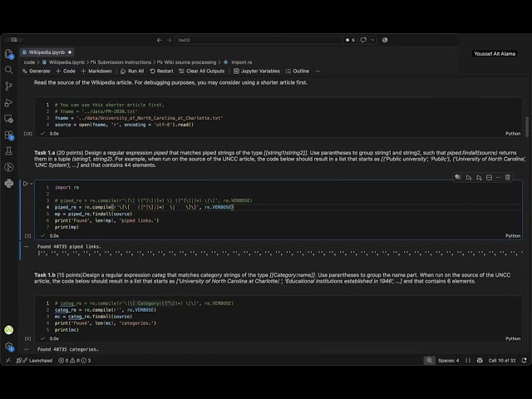This screenshot has height=399, width=532.
Task: Click the Python language label of the piped_re cell
Action: [x=513, y=236]
